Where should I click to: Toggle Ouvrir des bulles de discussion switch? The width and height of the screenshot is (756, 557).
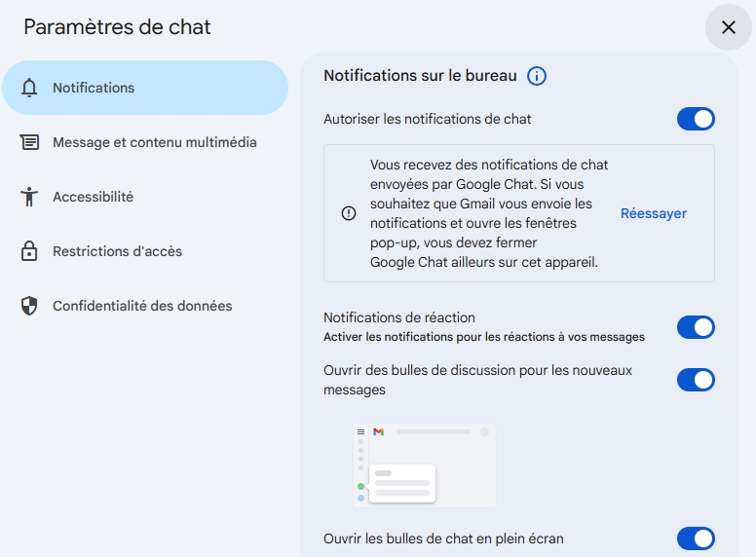(x=696, y=380)
